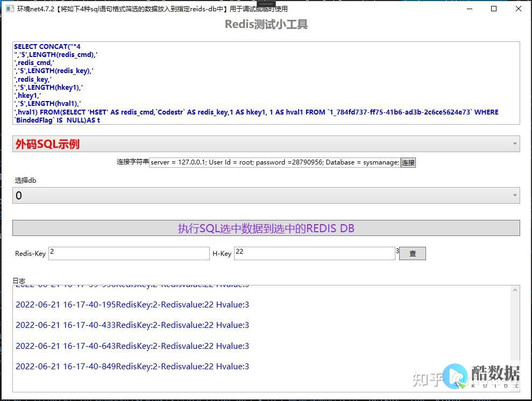The image size is (532, 401).
Task: Minimize the Redis tool window
Action: 470,9
